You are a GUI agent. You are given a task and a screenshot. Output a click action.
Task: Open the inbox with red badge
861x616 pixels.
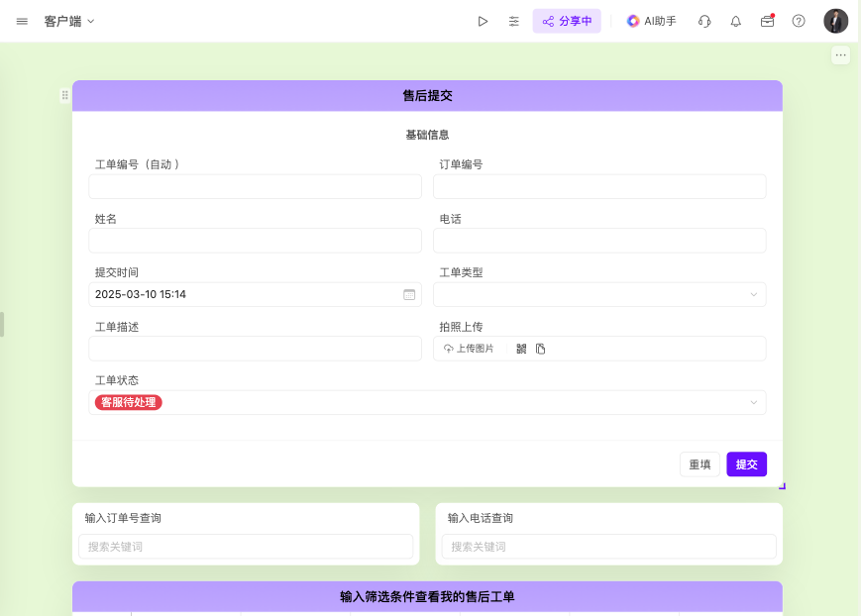(x=767, y=20)
